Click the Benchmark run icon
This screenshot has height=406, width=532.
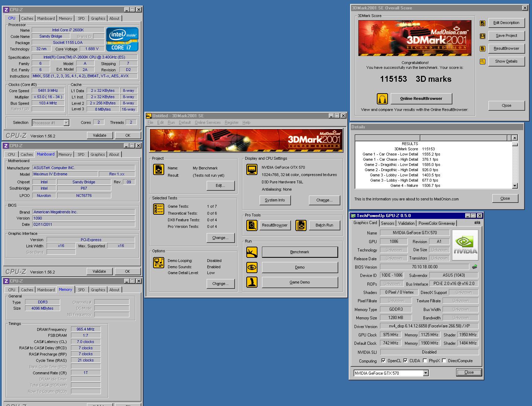252,252
